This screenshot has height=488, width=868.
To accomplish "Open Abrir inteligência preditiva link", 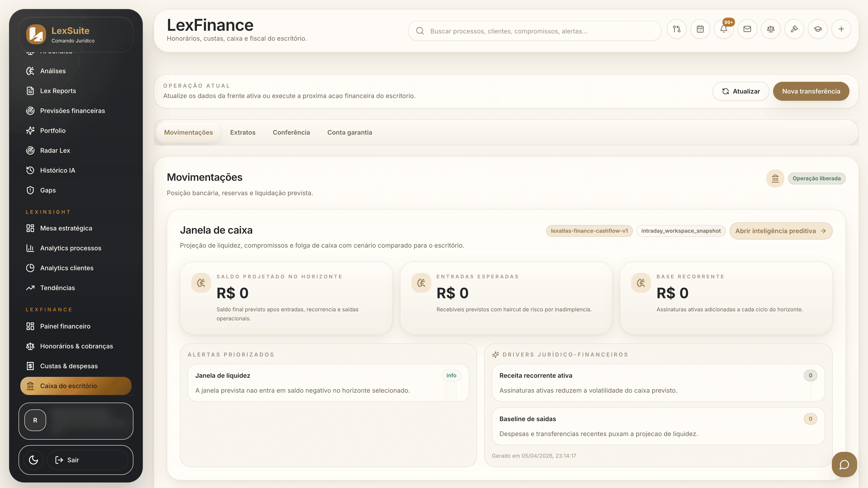I will tap(781, 231).
